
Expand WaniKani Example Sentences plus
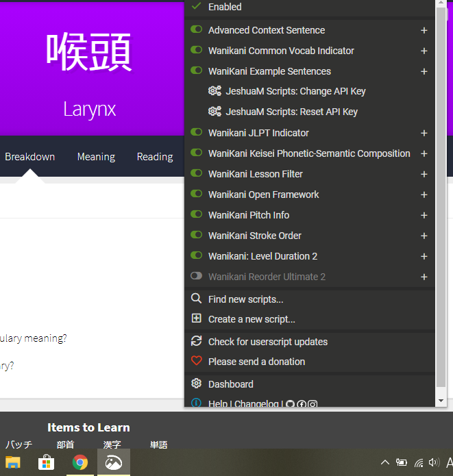pyautogui.click(x=424, y=72)
